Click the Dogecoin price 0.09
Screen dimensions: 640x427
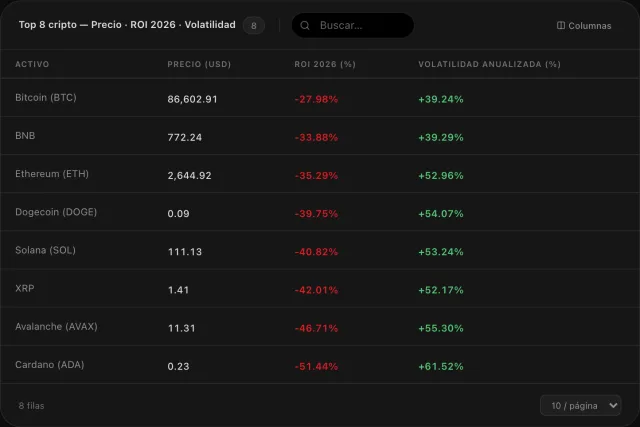click(178, 214)
